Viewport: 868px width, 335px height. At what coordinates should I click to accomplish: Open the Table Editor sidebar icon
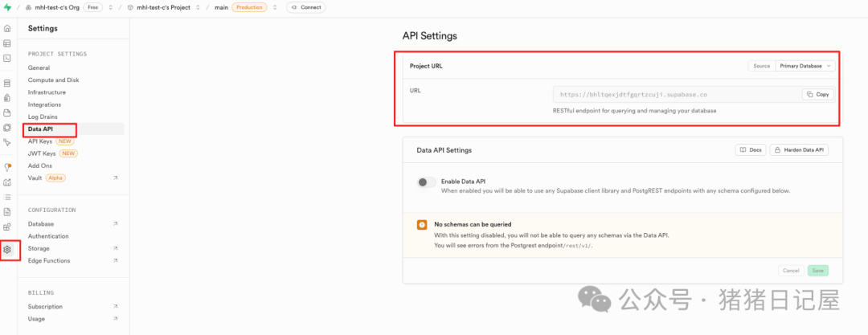click(7, 43)
